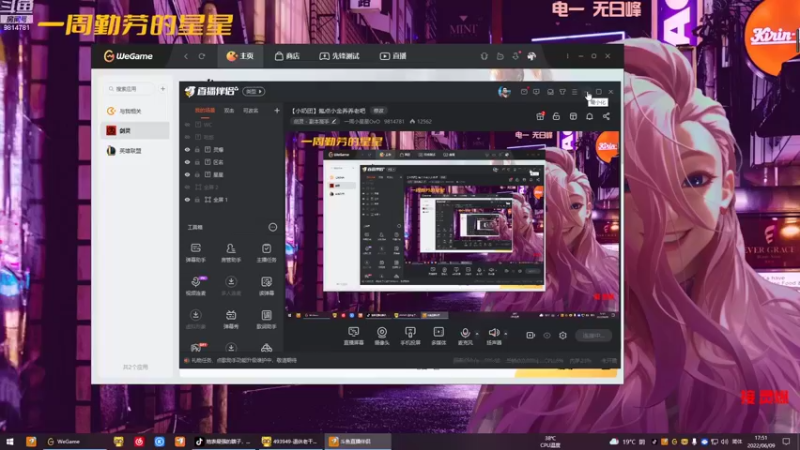This screenshot has width=800, height=450.
Task: Click the unlock icon near the bell
Action: [556, 116]
